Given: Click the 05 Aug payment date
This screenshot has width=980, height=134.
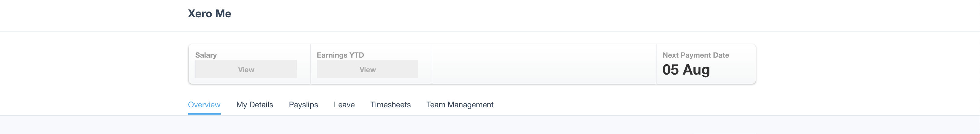Looking at the screenshot, I should [686, 70].
